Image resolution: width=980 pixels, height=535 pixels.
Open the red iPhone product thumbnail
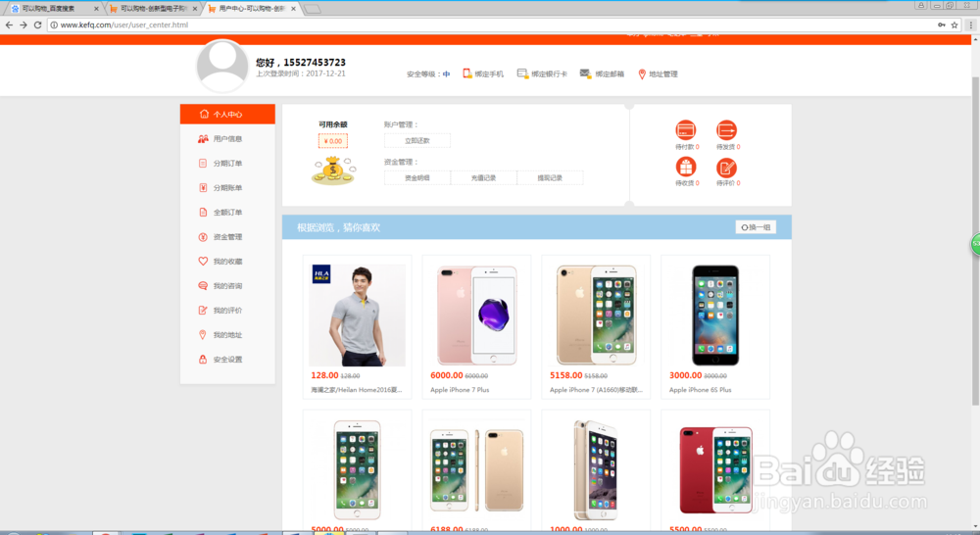pos(715,470)
